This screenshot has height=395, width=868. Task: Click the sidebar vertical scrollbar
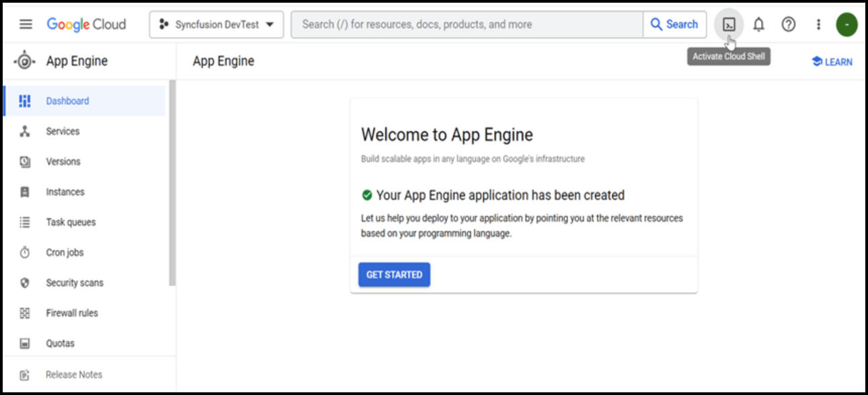172,183
